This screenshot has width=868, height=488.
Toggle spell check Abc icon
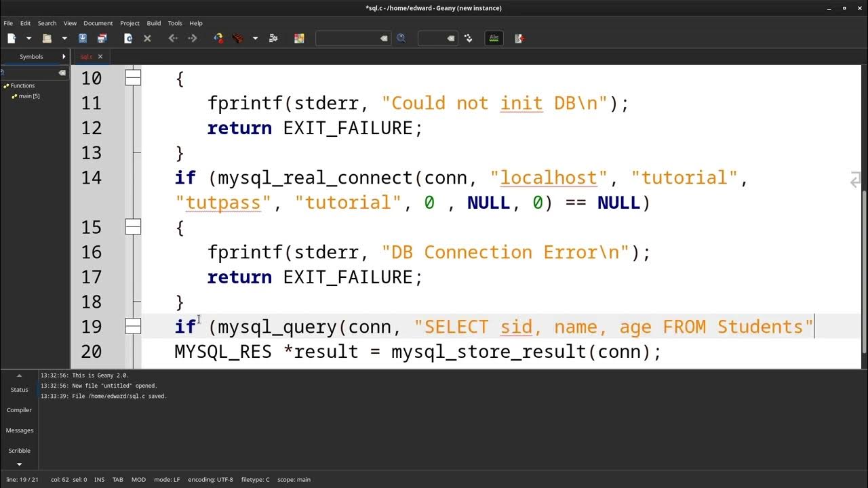[x=494, y=39]
